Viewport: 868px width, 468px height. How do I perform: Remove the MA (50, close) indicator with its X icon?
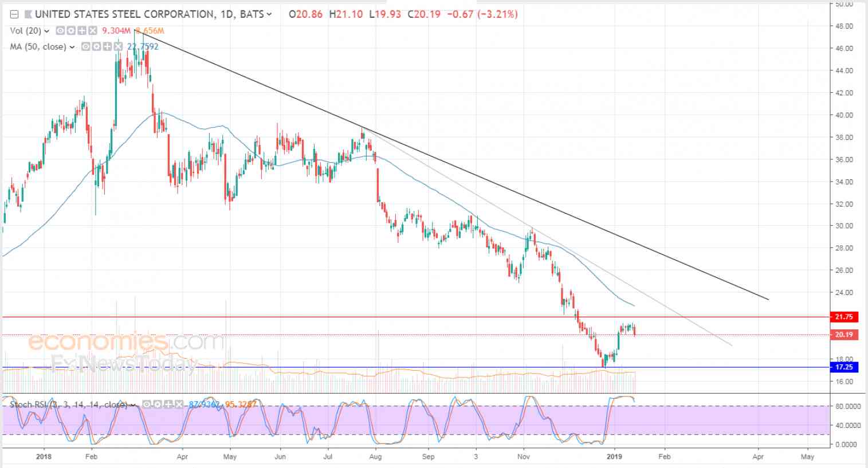click(x=117, y=47)
